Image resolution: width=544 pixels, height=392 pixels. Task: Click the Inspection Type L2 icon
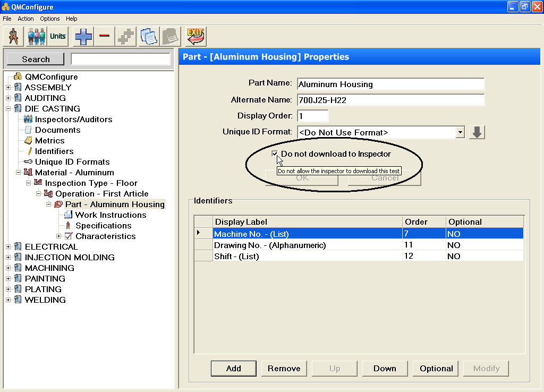point(38,183)
